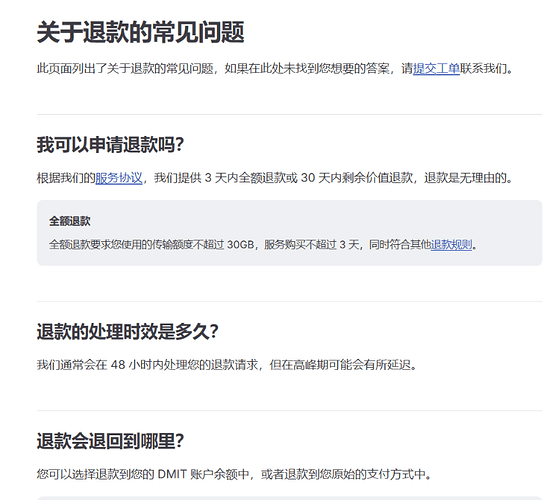Click the sentence about DMIT 账户余额
The width and height of the screenshot is (543, 500).
(x=234, y=474)
